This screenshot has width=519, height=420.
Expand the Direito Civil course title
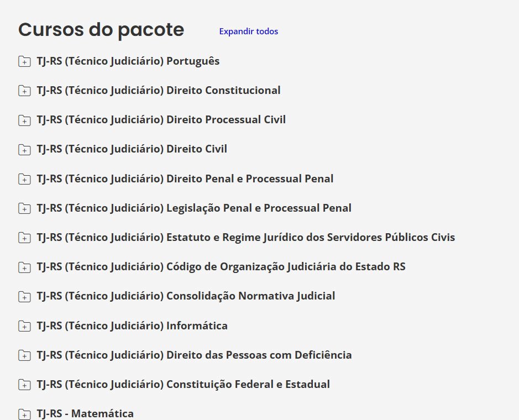(x=132, y=149)
